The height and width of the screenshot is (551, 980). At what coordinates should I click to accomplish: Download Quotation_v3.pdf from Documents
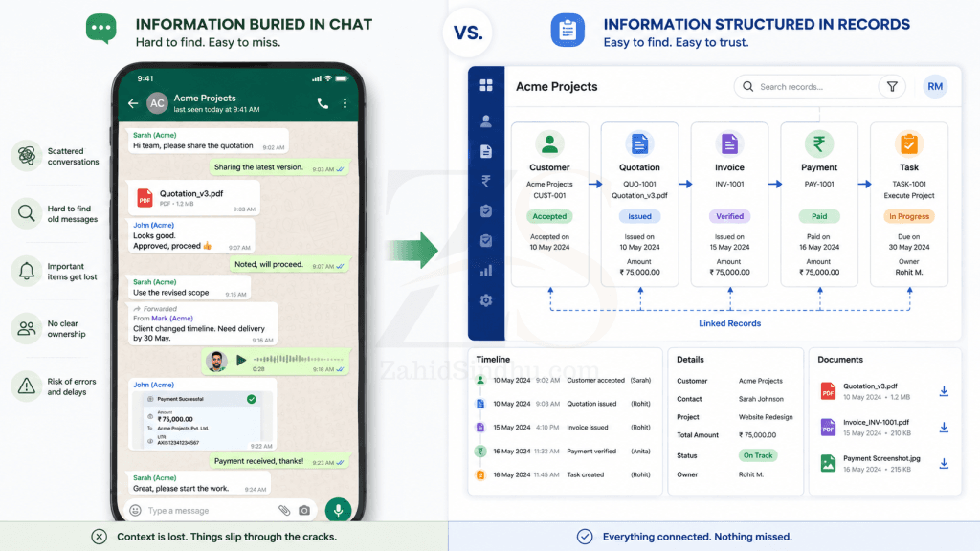944,391
